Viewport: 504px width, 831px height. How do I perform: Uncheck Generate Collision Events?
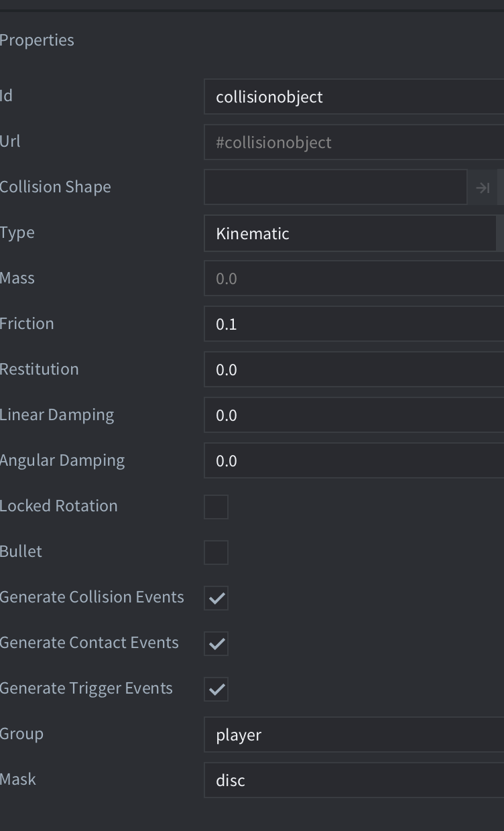click(x=216, y=598)
